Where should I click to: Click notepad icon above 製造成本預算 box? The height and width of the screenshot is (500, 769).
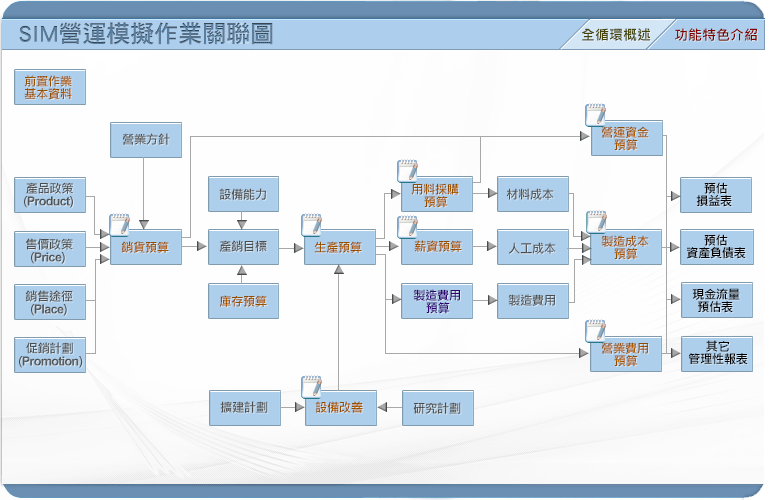[x=596, y=222]
